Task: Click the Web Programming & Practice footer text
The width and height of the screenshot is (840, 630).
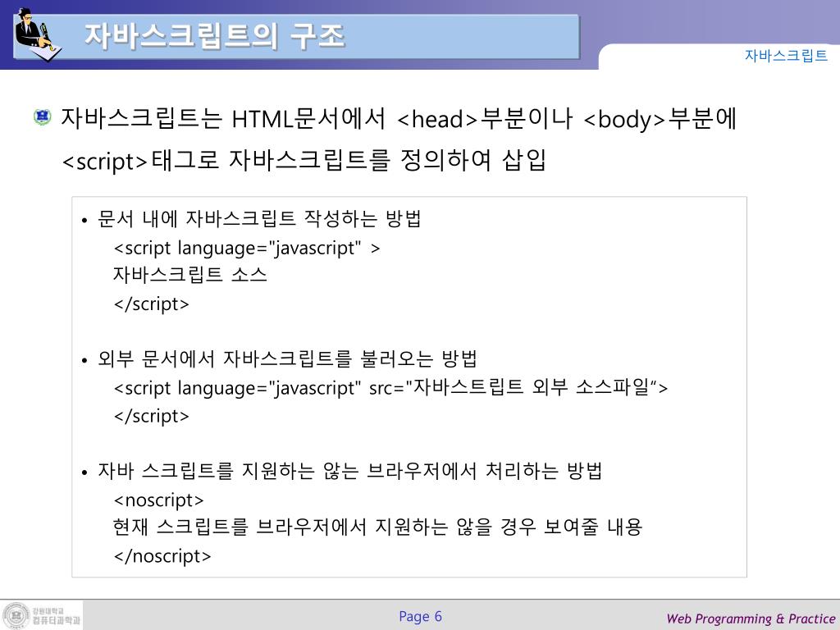Action: (751, 619)
